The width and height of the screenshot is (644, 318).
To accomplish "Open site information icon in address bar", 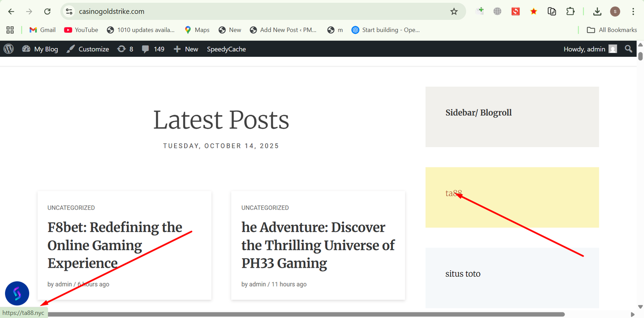I will coord(69,12).
